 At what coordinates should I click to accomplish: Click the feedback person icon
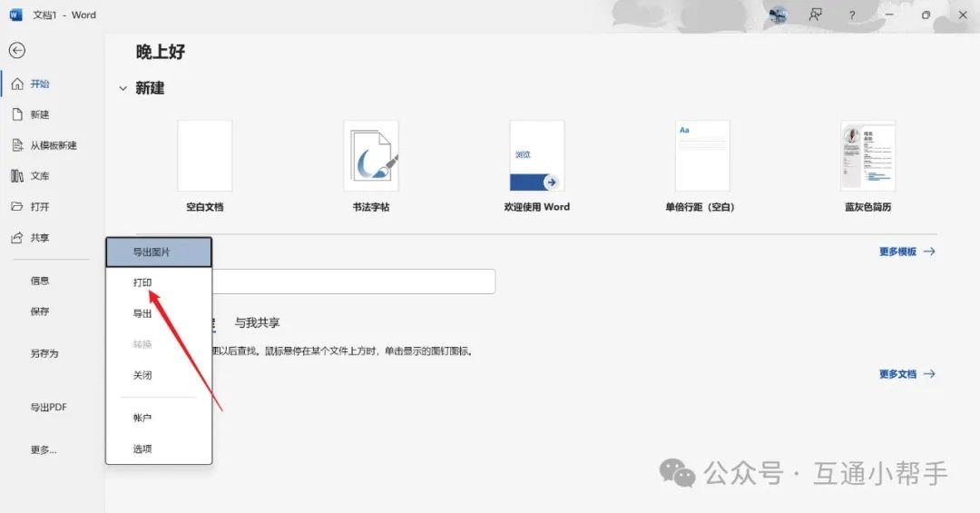click(x=815, y=15)
